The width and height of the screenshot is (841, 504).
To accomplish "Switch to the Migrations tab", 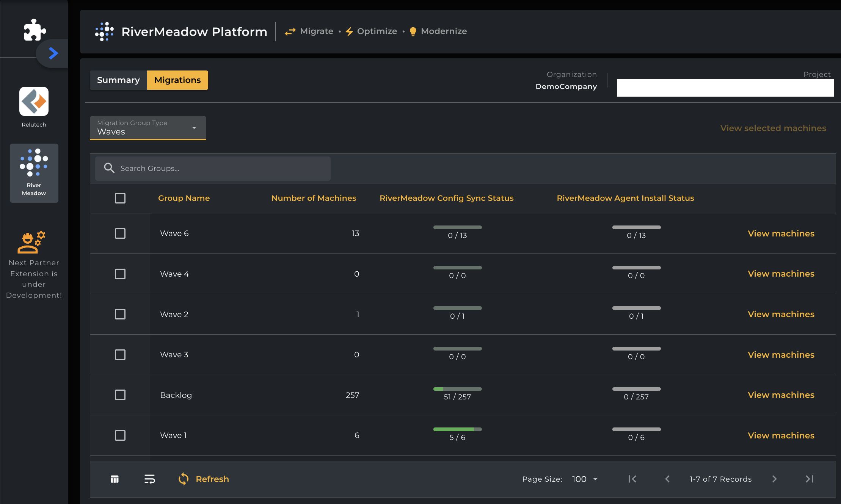I will 177,80.
